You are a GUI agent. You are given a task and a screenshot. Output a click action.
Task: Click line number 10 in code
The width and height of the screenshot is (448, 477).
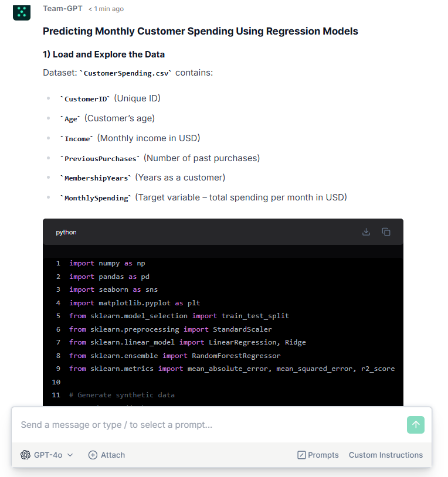coord(56,382)
